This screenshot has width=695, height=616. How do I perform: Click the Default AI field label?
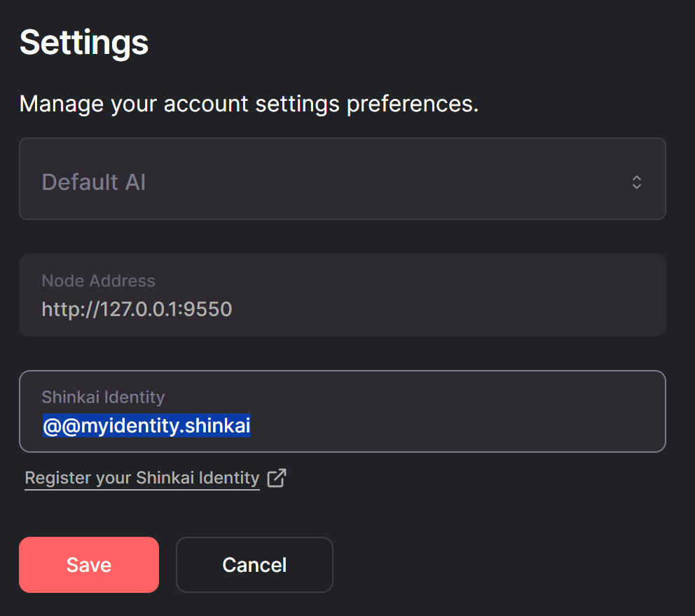click(93, 182)
